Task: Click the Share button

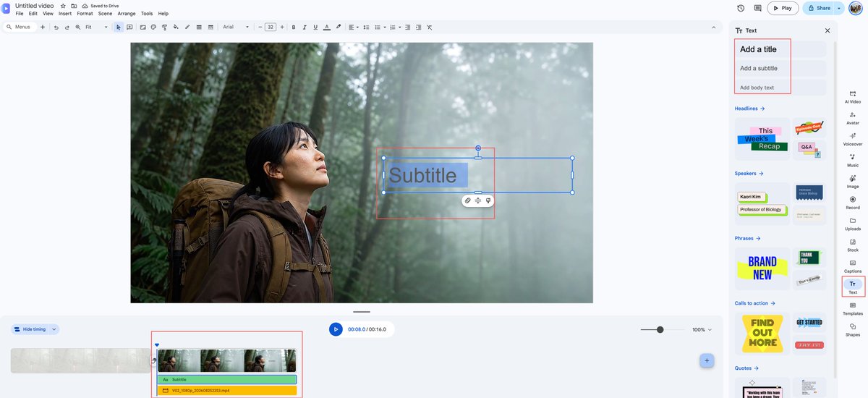Action: tap(818, 8)
